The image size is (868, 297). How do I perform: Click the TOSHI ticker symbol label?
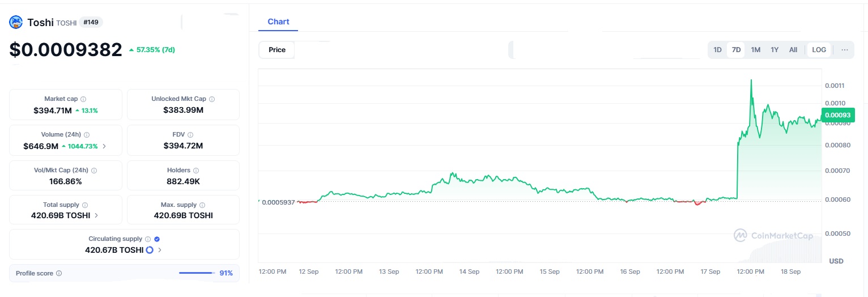[x=66, y=23]
